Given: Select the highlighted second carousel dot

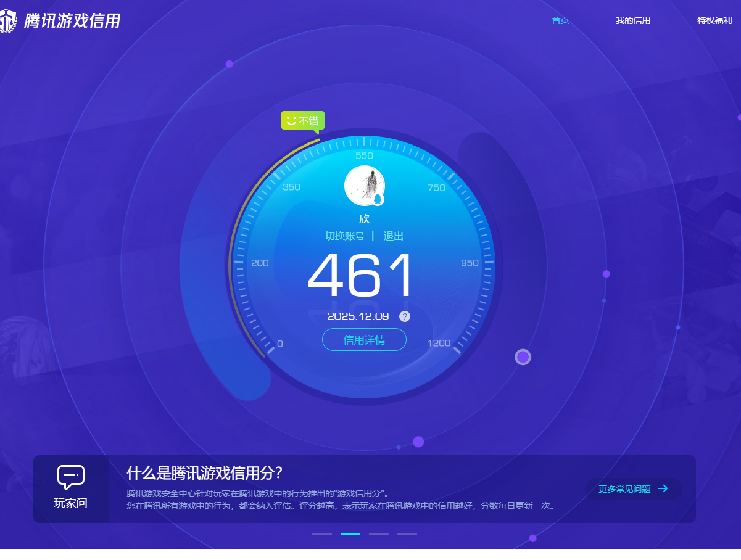Looking at the screenshot, I should pyautogui.click(x=350, y=533).
